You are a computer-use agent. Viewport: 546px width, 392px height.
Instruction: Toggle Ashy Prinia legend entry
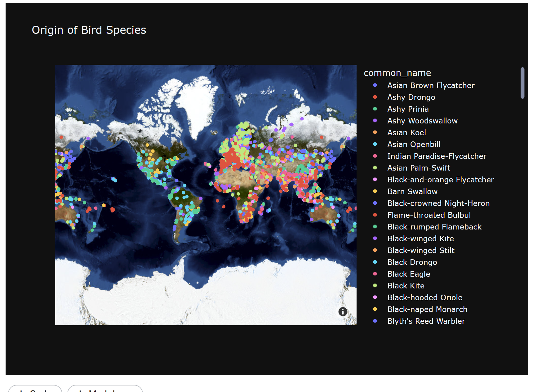click(408, 109)
